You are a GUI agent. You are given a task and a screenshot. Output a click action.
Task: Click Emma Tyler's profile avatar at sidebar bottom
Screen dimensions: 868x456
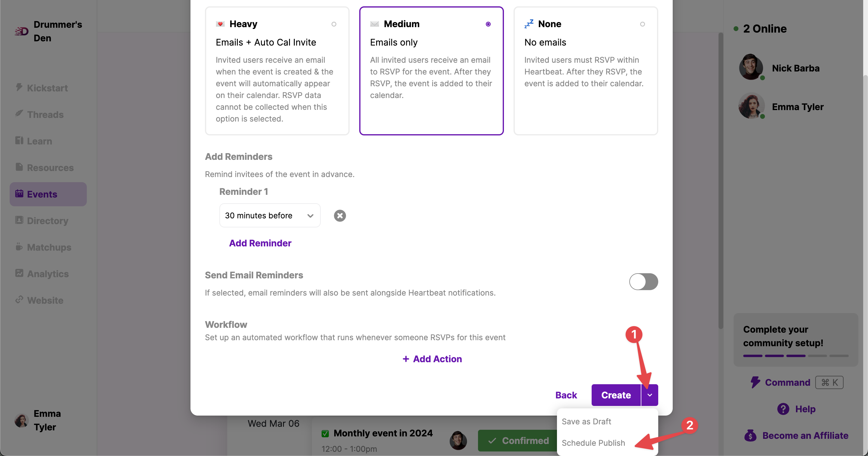pyautogui.click(x=22, y=420)
